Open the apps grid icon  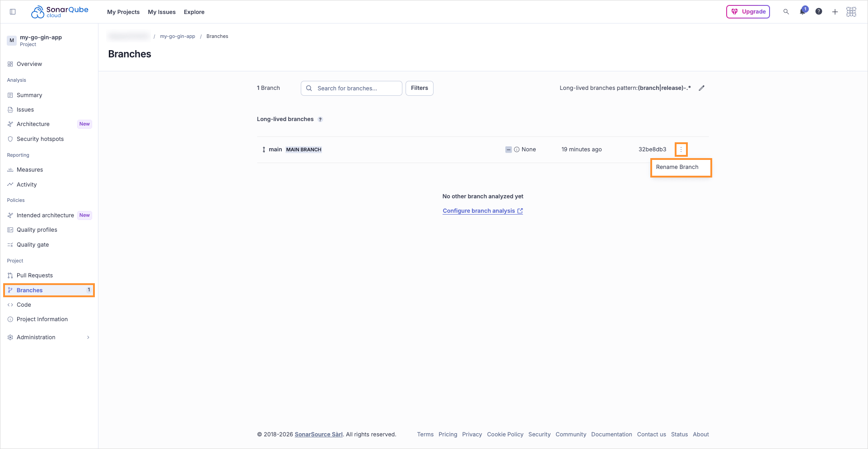coord(851,12)
